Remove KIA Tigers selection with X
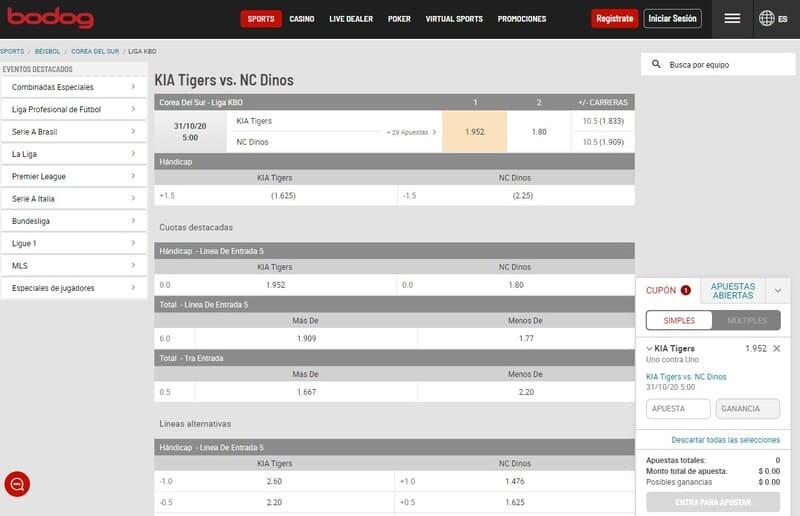This screenshot has height=516, width=800. (777, 348)
